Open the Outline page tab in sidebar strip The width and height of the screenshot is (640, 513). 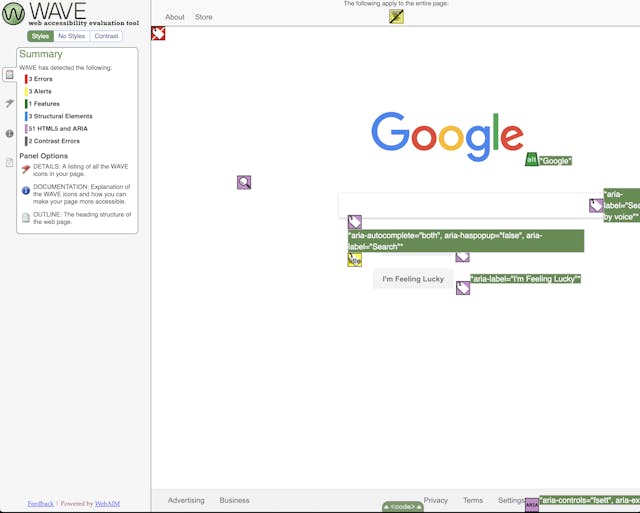point(9,163)
